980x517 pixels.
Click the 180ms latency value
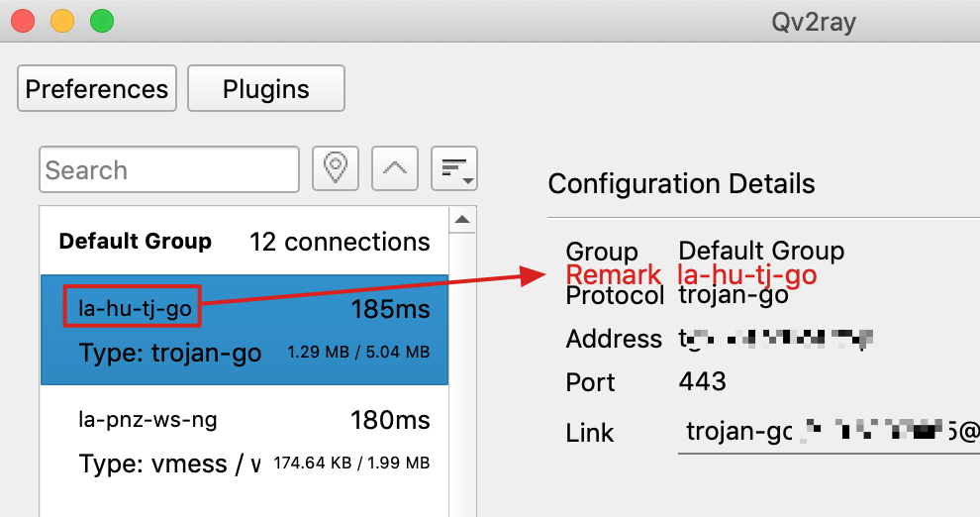390,420
